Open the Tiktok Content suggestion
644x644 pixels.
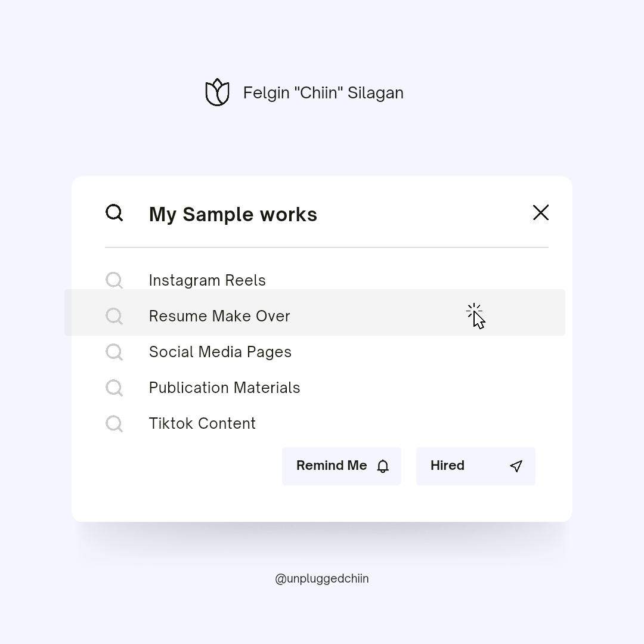[x=202, y=423]
